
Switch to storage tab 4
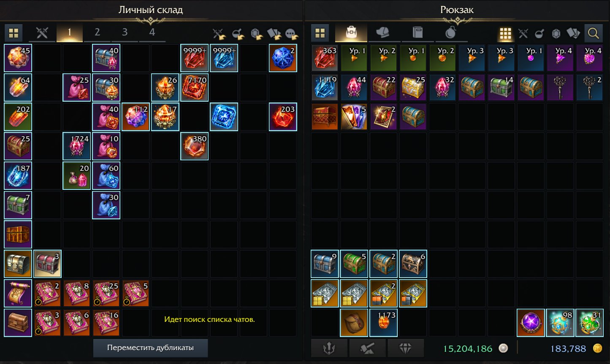click(152, 32)
